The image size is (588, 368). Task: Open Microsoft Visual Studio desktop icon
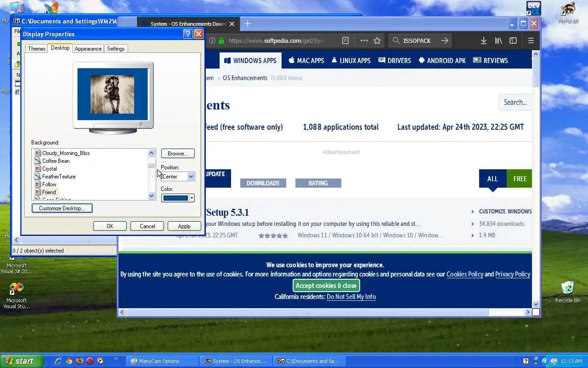(17, 295)
